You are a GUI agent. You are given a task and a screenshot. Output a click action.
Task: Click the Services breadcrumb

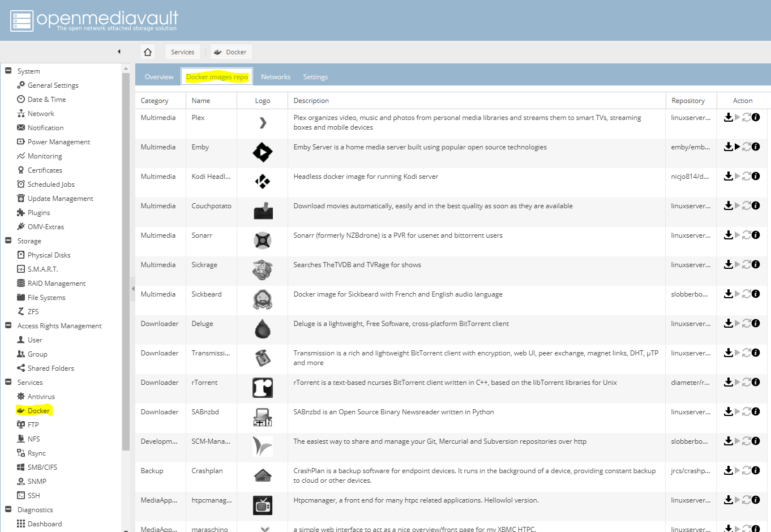coord(182,52)
